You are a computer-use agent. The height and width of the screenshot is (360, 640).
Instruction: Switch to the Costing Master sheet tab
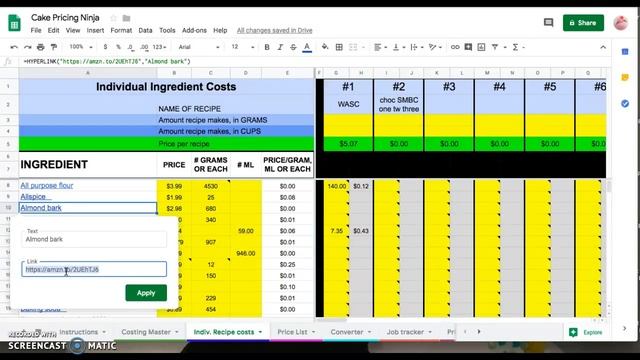pos(146,332)
